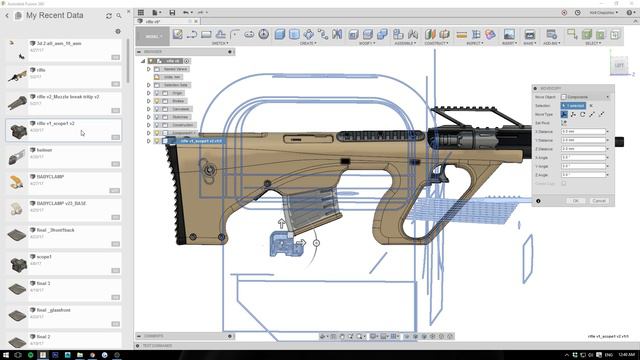
Task: Click the Measure icon in Inspect group
Action: (x=461, y=34)
